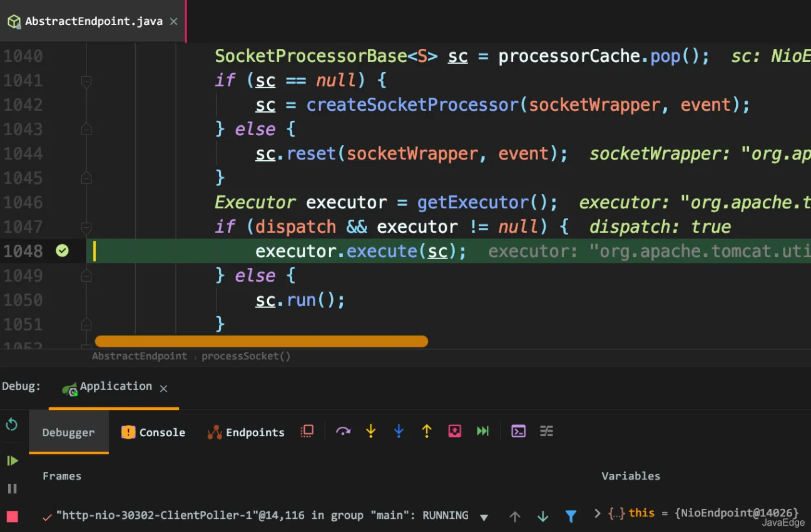Click the frames filter icon

tap(571, 516)
